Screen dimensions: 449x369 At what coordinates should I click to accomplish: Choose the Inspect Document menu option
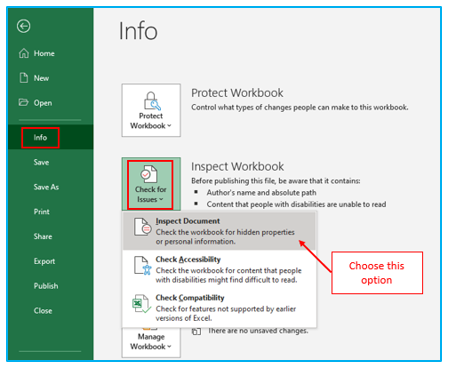(x=219, y=231)
